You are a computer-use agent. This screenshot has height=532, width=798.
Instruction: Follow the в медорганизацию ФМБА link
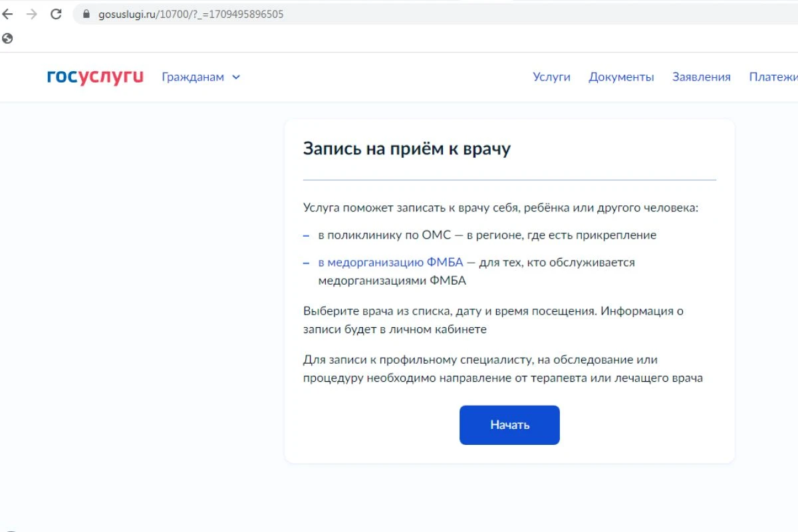pyautogui.click(x=390, y=263)
